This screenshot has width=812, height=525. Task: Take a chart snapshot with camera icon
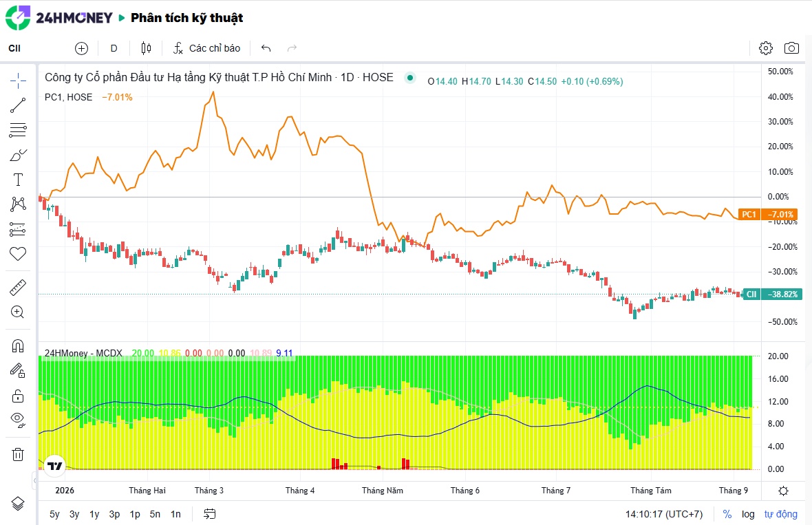(791, 48)
